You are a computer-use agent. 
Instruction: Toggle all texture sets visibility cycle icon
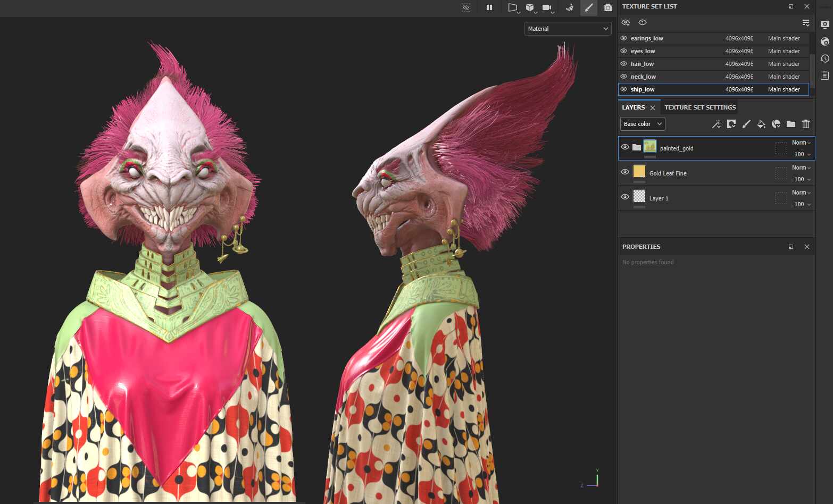coord(626,22)
